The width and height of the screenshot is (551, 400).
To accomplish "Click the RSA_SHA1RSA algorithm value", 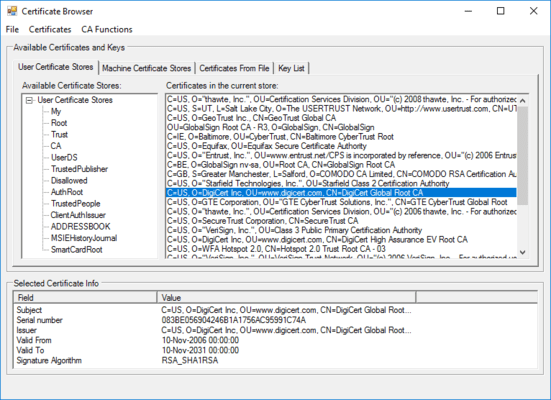I will [x=190, y=361].
